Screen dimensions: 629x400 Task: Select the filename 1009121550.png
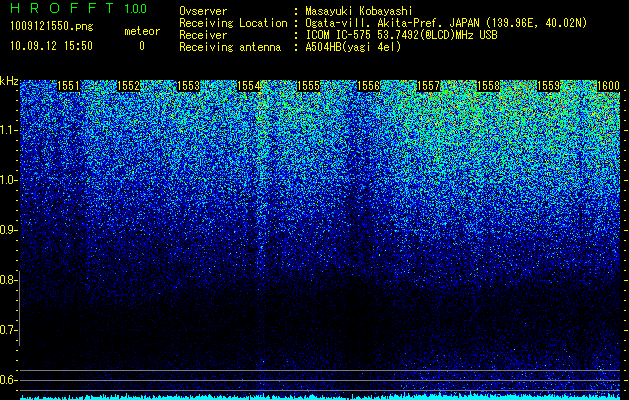point(51,27)
